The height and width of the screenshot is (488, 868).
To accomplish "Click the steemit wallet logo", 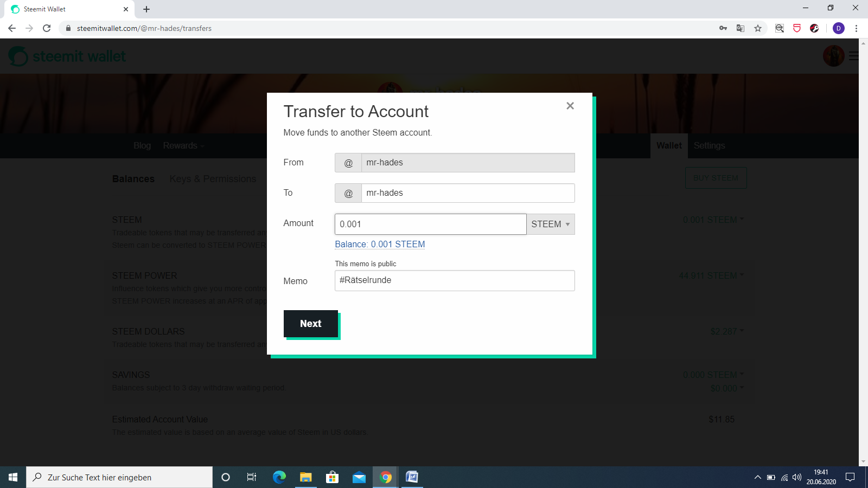I will 67,56.
